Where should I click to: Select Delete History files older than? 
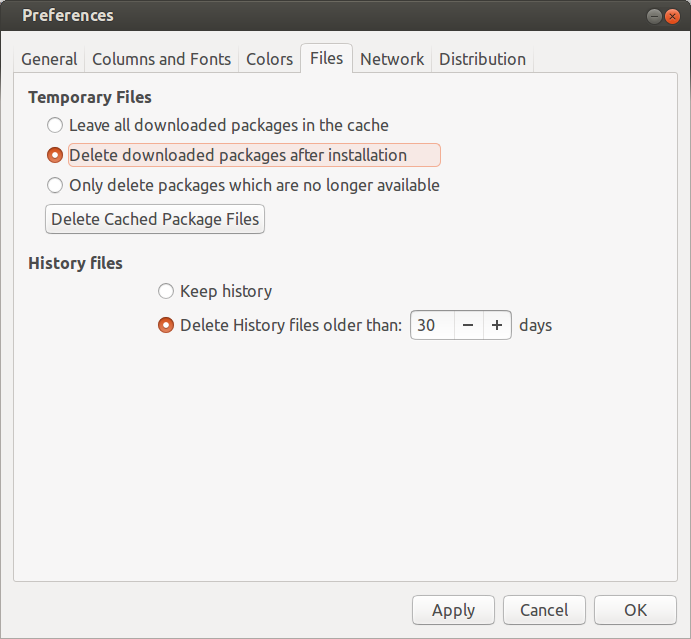166,326
